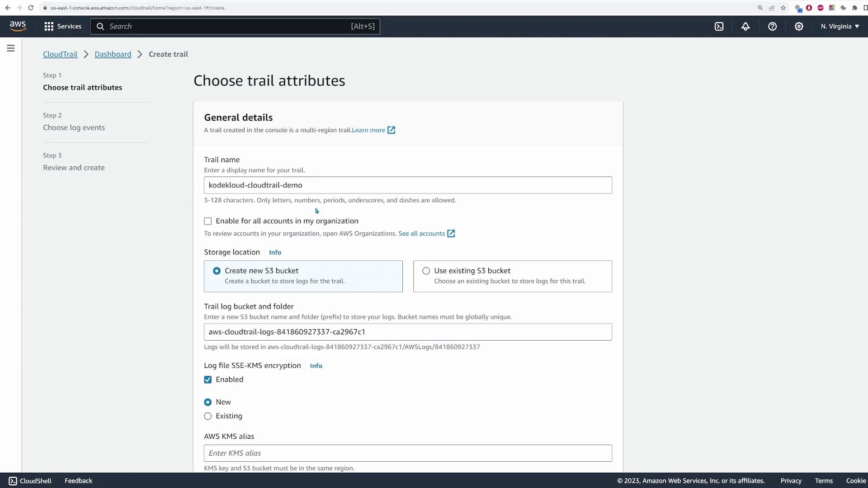Click the Enter KMS alias field
Image resolution: width=868 pixels, height=488 pixels.
coord(407,453)
